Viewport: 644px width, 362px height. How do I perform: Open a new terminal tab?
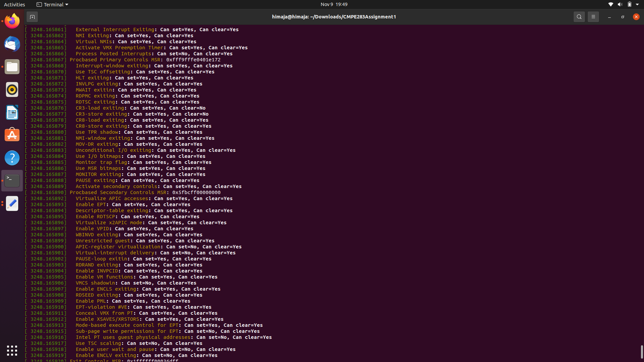(32, 17)
